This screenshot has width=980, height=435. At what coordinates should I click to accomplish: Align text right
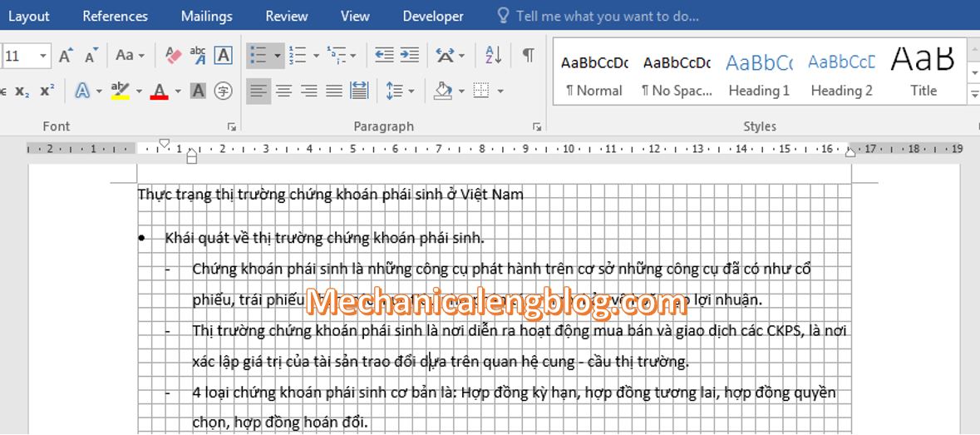(x=308, y=91)
